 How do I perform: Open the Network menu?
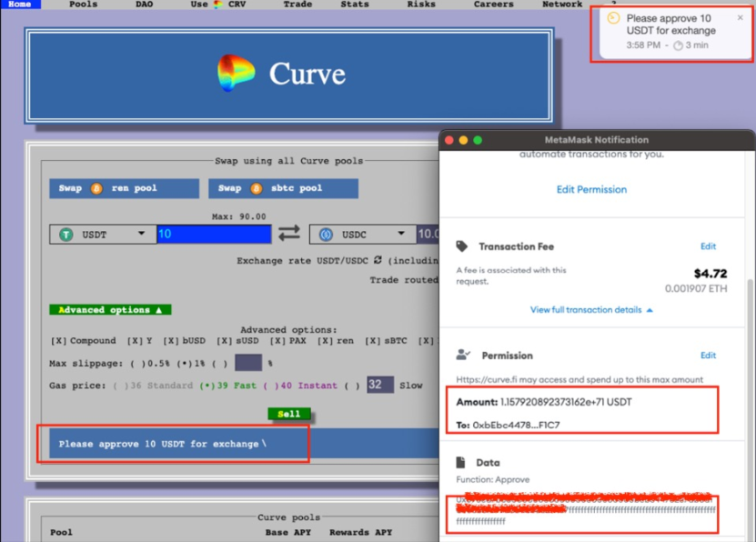tap(562, 4)
